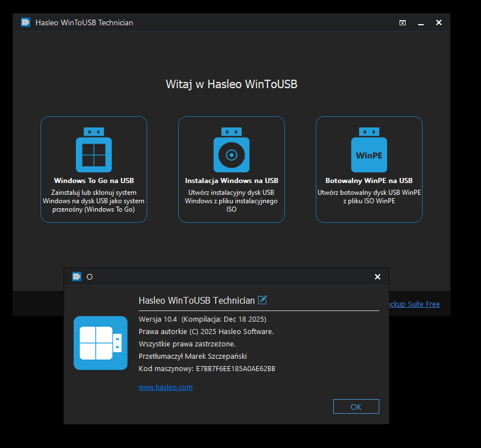Close the Hasleo WinToUSB main window
Screen dimensions: 481x448
pyautogui.click(x=439, y=22)
